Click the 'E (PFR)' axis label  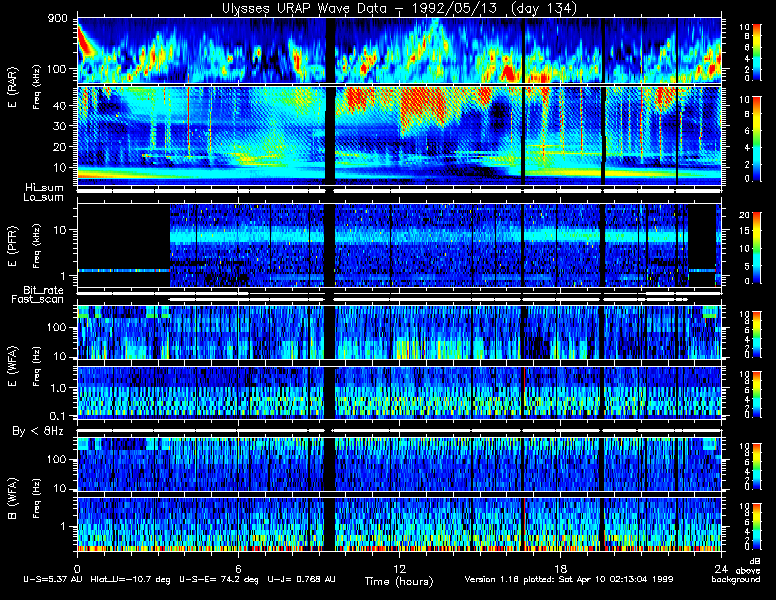pos(12,246)
